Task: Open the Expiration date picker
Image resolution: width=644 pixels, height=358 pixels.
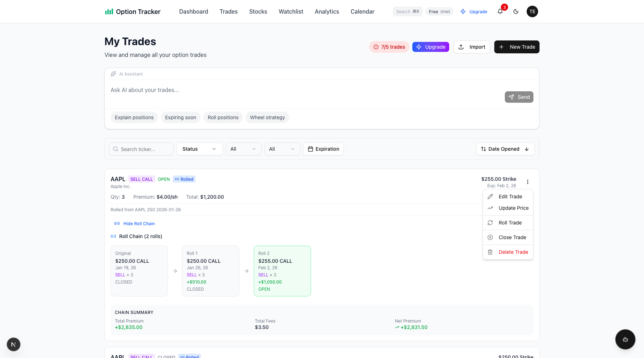Action: pos(323,149)
